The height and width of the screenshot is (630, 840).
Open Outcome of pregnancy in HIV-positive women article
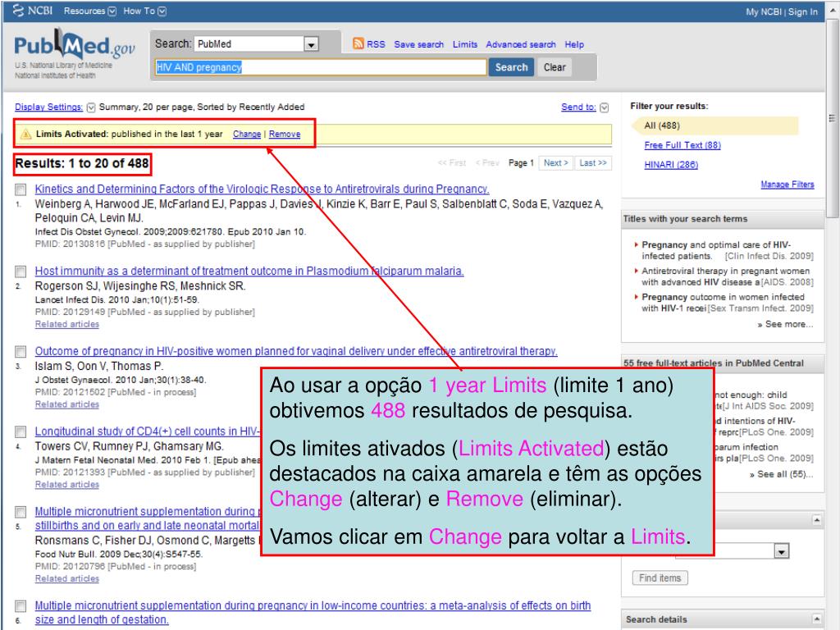point(296,351)
